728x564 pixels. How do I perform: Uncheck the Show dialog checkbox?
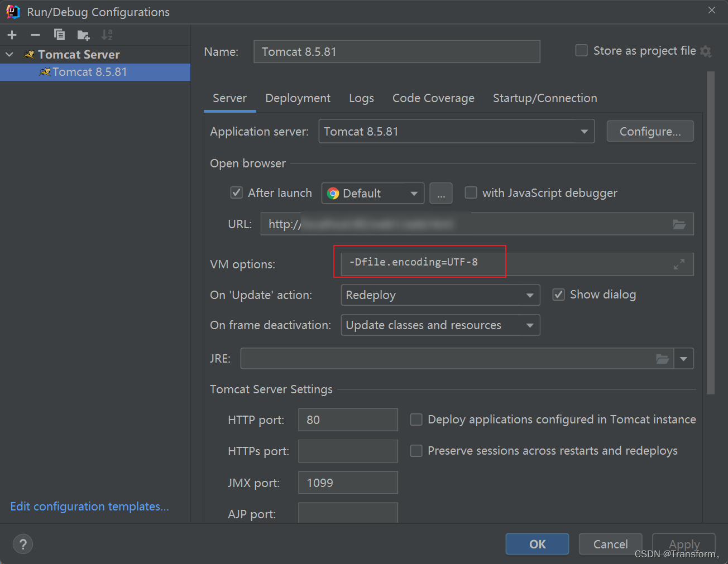558,295
